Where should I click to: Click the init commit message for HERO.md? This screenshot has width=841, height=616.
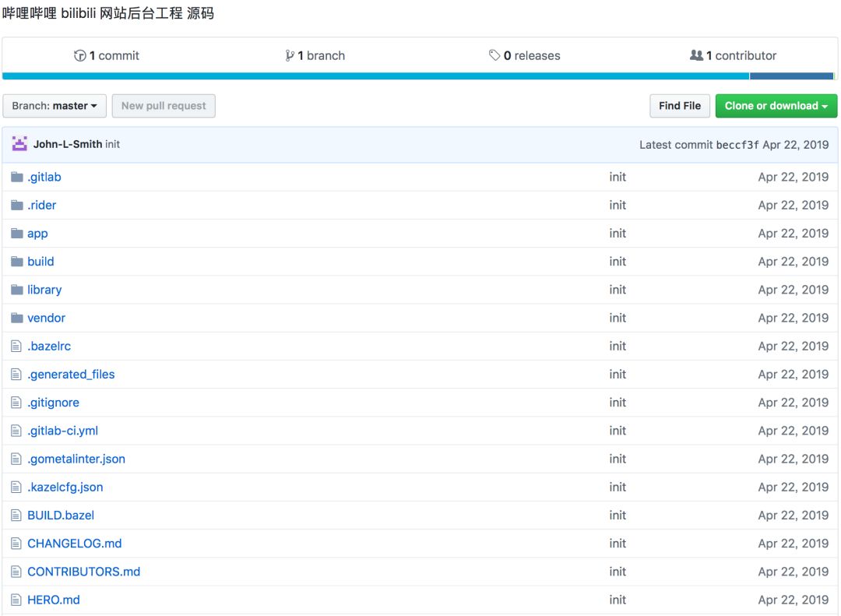click(618, 600)
